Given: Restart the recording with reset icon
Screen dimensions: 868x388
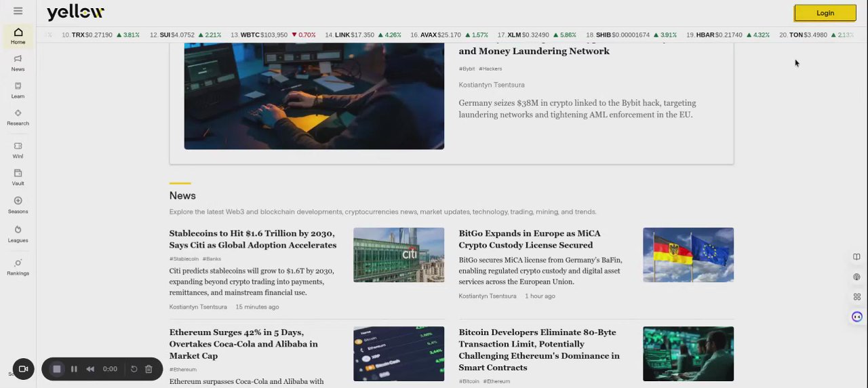Looking at the screenshot, I should tap(134, 369).
